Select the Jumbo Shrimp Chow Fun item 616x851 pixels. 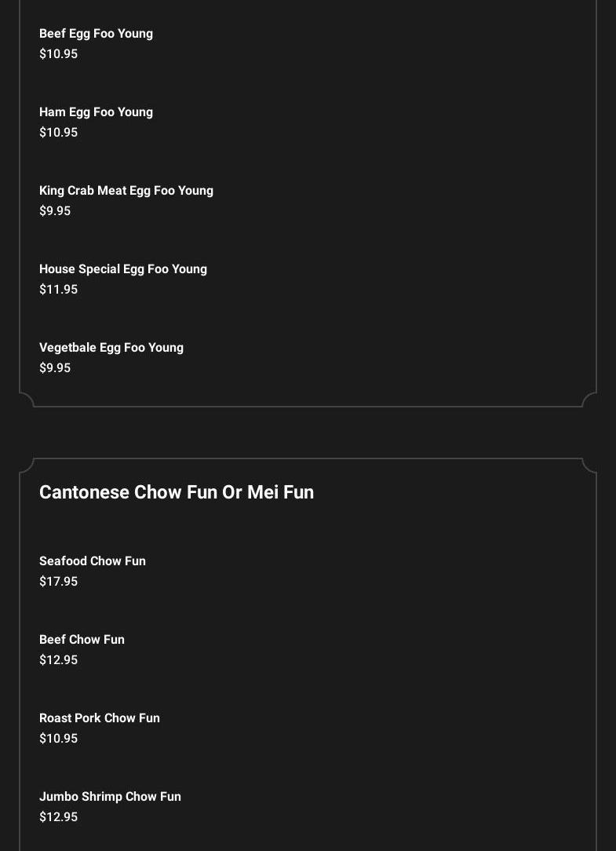pyautogui.click(x=110, y=797)
